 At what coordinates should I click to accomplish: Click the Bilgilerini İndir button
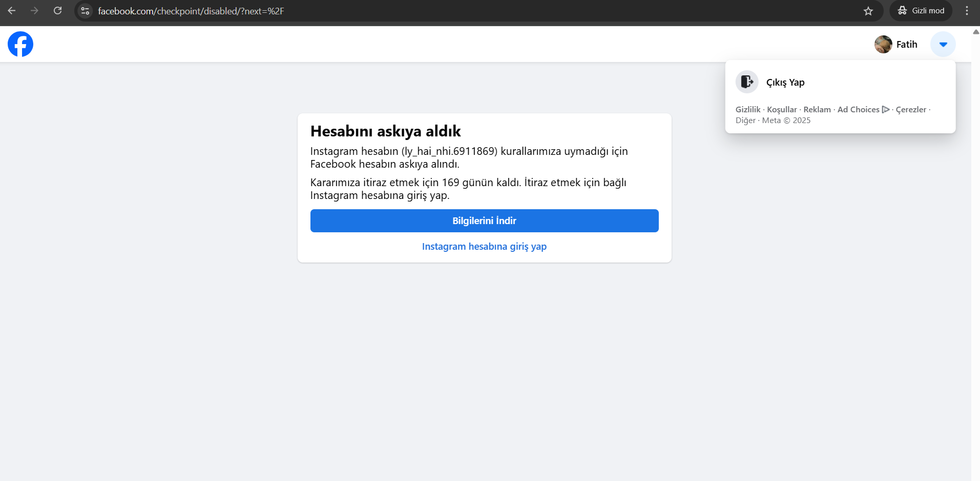[x=485, y=221]
